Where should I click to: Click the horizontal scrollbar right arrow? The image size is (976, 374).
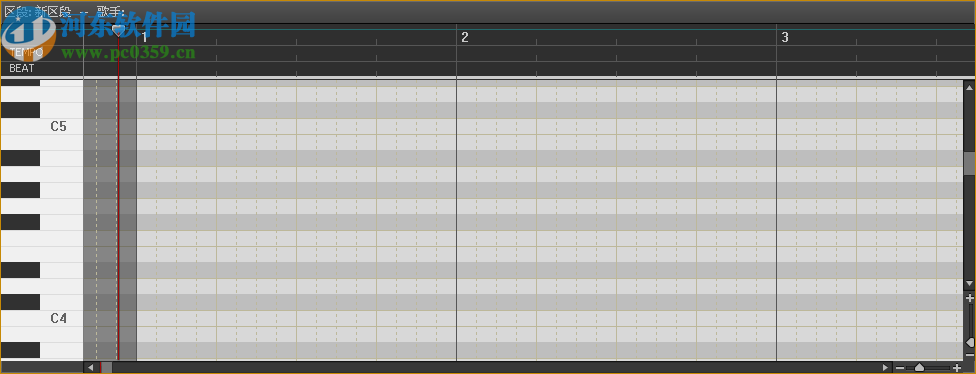tap(886, 368)
